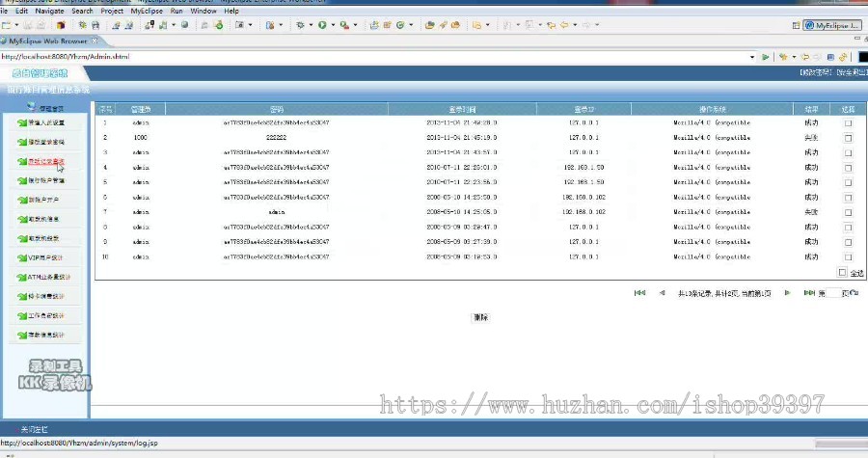Click home icon at top of sidebar
This screenshot has height=458, width=868.
click(x=32, y=107)
